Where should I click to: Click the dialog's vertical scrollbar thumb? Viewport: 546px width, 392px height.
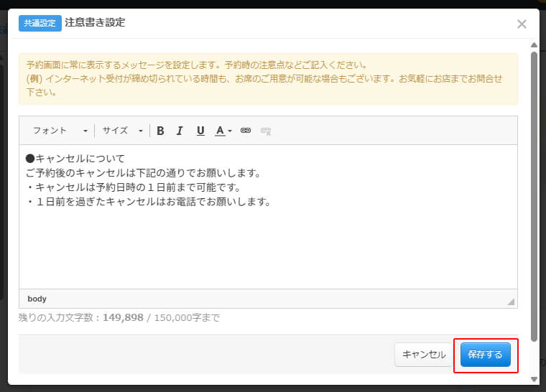tap(534, 194)
